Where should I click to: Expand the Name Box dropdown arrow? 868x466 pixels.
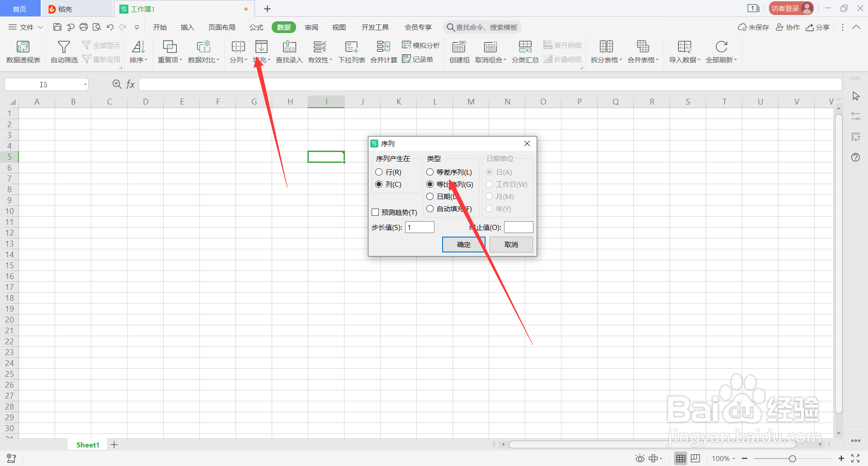pos(85,85)
